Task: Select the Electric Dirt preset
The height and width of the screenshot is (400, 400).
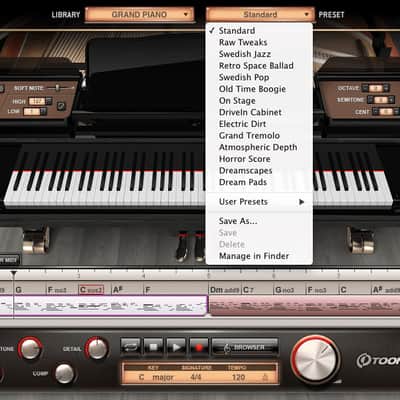Action: [259, 124]
